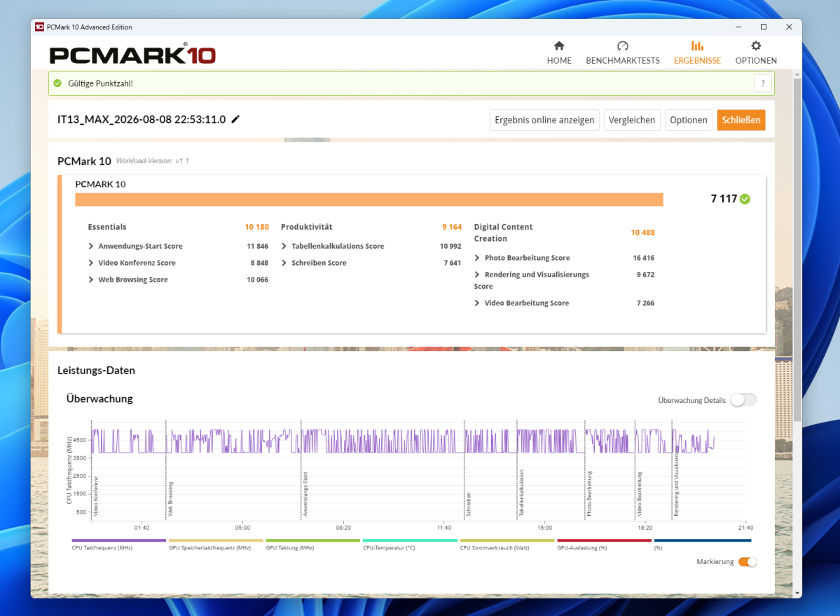Image resolution: width=840 pixels, height=616 pixels.
Task: Click the Home house icon
Action: (x=559, y=46)
